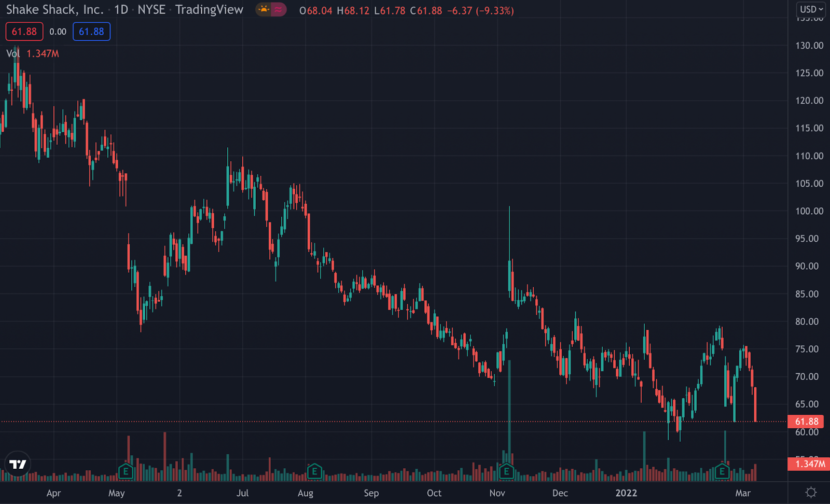This screenshot has height=504, width=830.
Task: Click the Nov label on time axis
Action: click(497, 493)
